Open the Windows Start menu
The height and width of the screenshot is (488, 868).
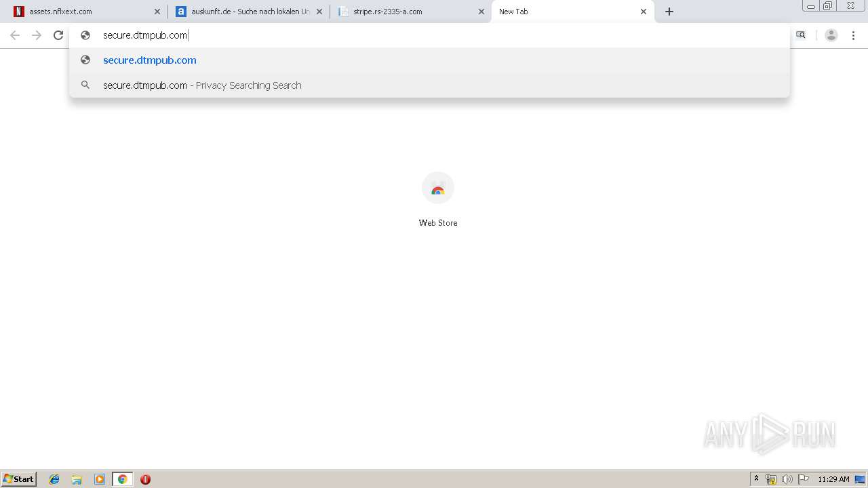pyautogui.click(x=19, y=479)
